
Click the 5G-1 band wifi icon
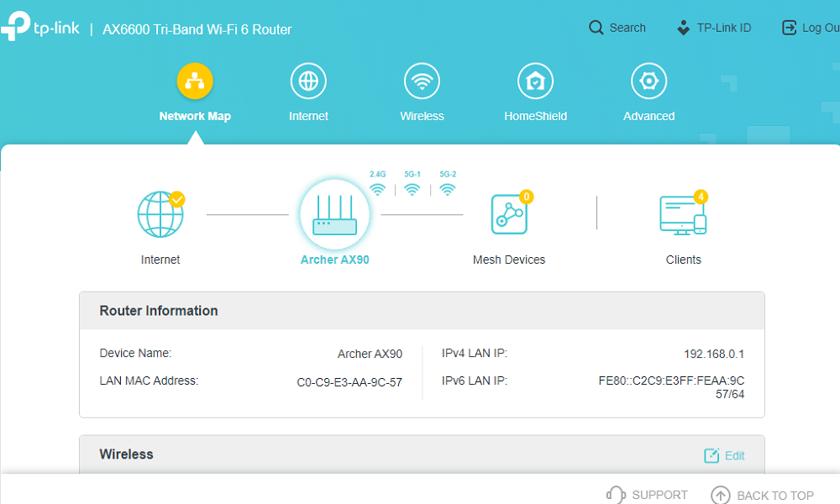click(412, 190)
